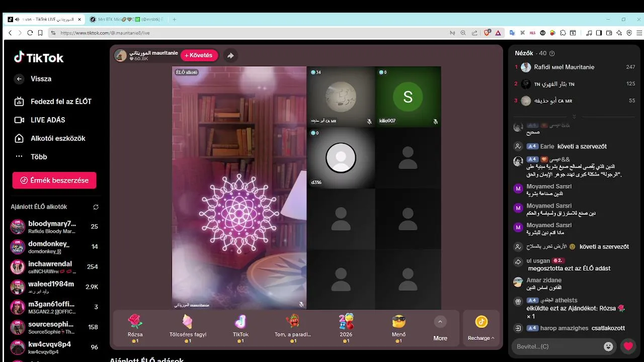Open the LIVE ADÁS sidebar entry
The width and height of the screenshot is (644, 362).
tap(40, 120)
